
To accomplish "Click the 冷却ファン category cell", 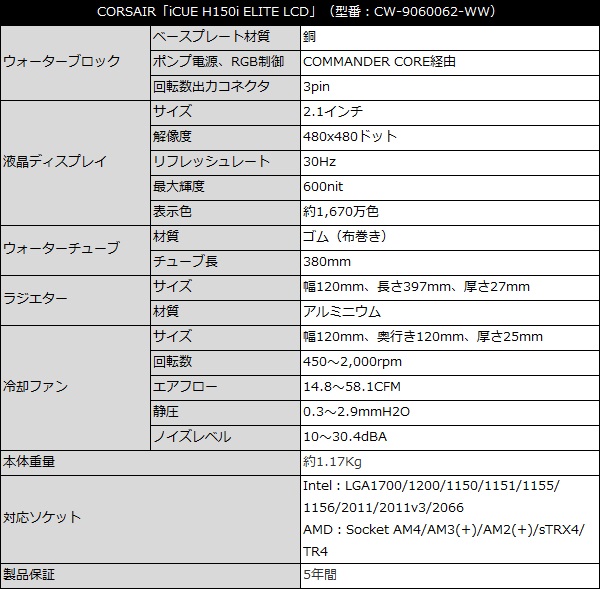I will [76, 388].
